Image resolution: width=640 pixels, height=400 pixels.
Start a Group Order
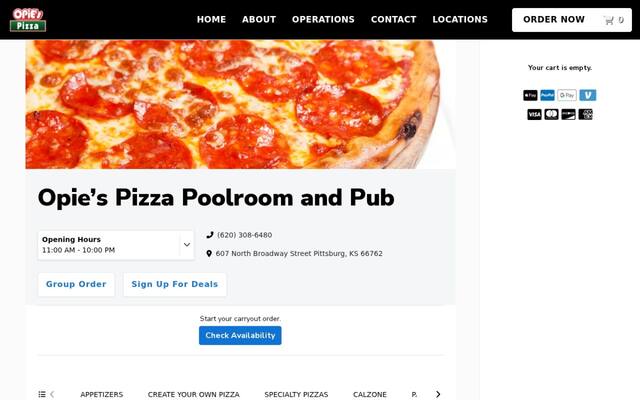click(x=76, y=284)
